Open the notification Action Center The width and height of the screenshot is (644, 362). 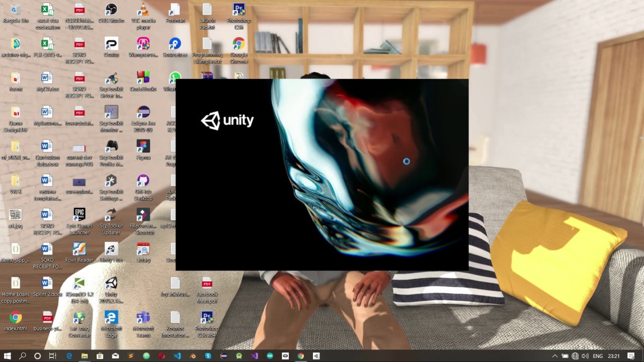coord(631,356)
